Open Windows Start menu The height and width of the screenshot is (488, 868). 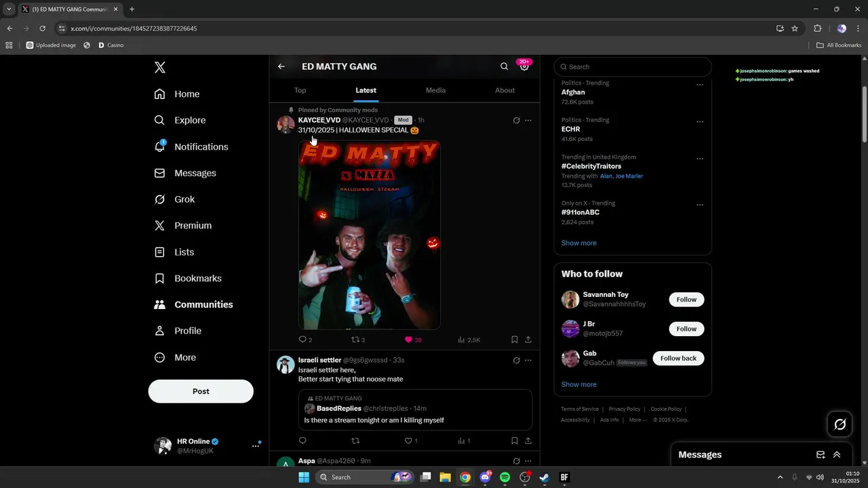[x=303, y=477]
